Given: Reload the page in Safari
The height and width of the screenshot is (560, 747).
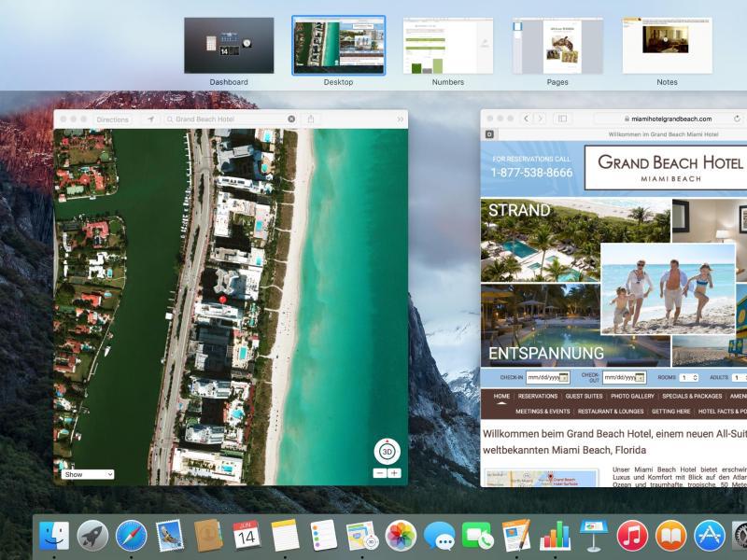Looking at the screenshot, I should [737, 119].
